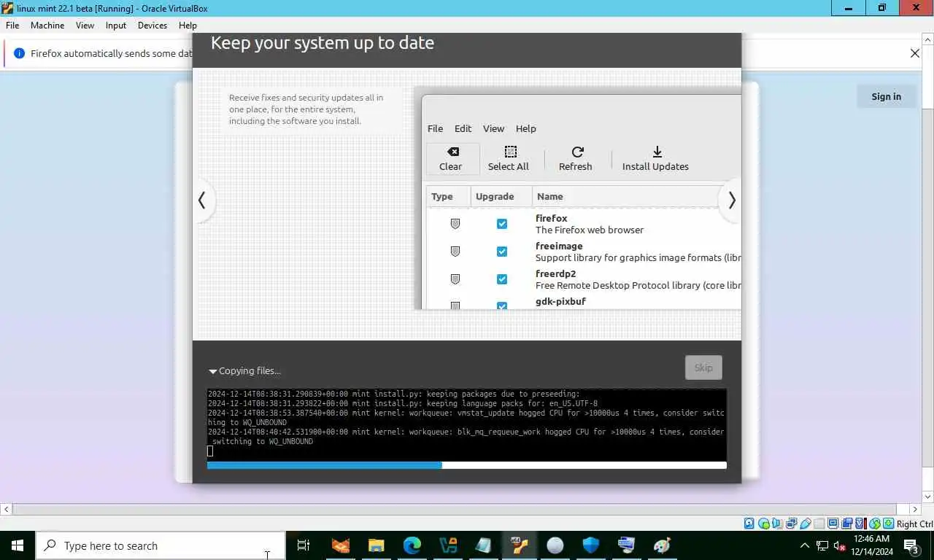Image resolution: width=934 pixels, height=560 pixels.
Task: Click the 'Keep your system up to date' heading
Action: point(323,43)
